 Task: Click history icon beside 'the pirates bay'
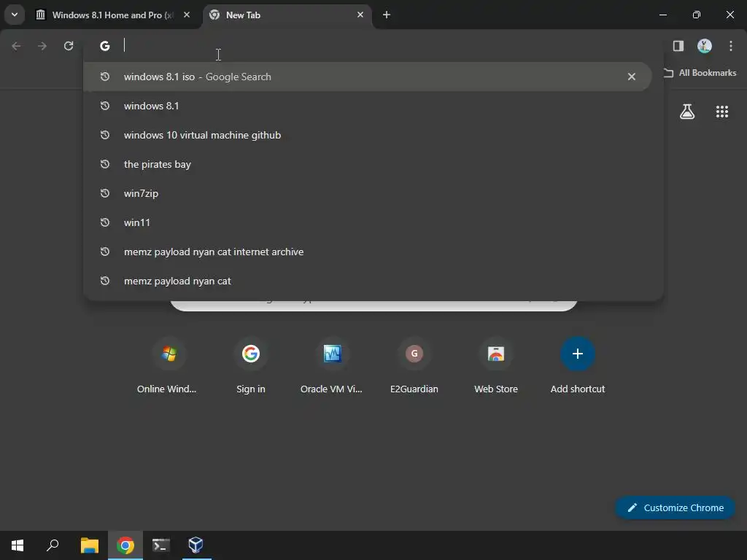[x=105, y=164]
